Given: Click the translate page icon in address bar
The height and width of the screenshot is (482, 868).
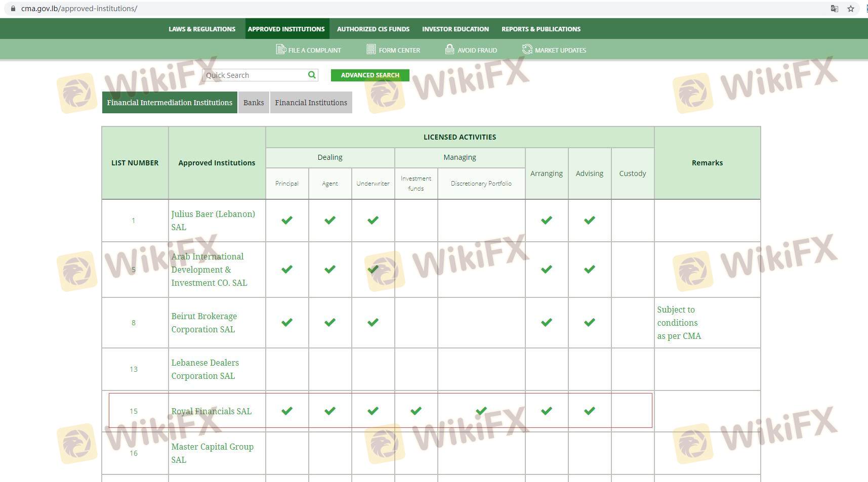Looking at the screenshot, I should [835, 9].
